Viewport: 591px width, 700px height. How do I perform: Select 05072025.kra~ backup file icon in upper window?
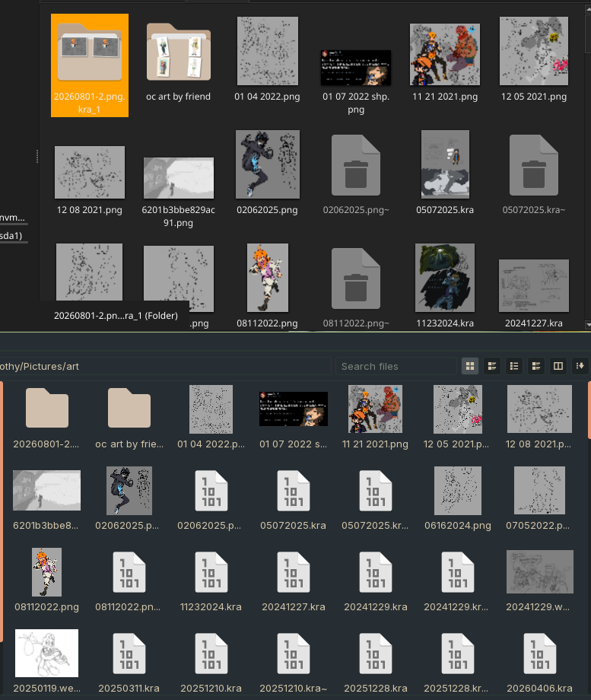tap(534, 165)
